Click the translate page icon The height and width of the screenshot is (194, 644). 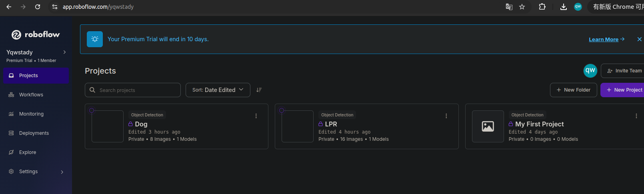coord(509,7)
